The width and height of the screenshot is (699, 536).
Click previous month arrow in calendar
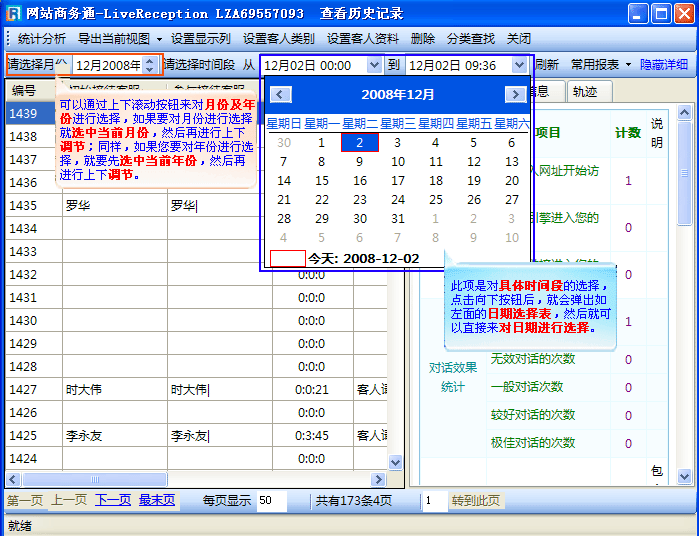(282, 95)
